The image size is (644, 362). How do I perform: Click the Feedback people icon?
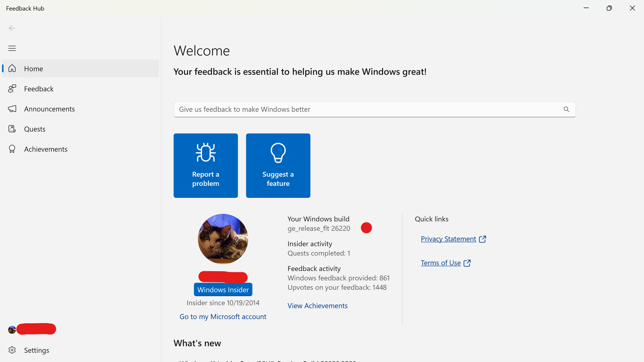[x=12, y=89]
